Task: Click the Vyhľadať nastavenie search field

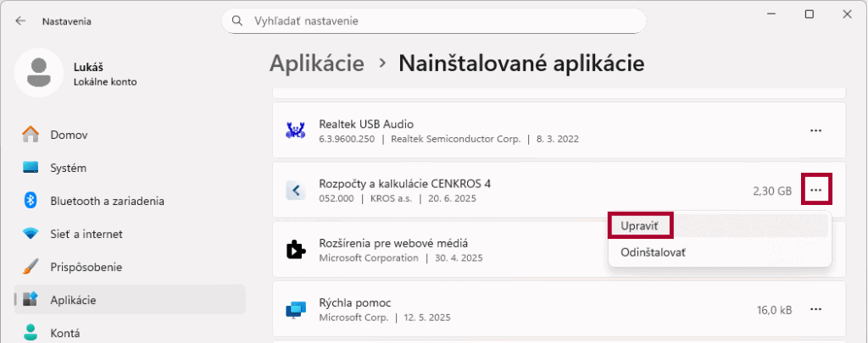Action: point(441,20)
